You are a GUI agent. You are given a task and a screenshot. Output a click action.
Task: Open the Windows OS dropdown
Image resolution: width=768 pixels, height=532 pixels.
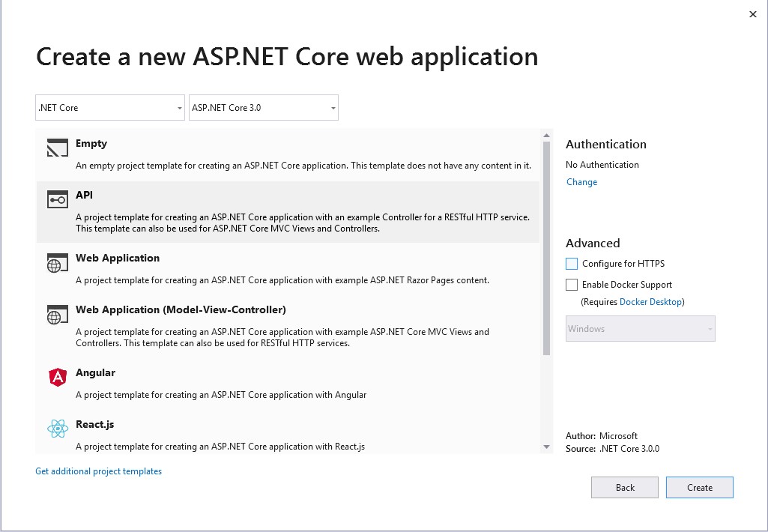(640, 329)
